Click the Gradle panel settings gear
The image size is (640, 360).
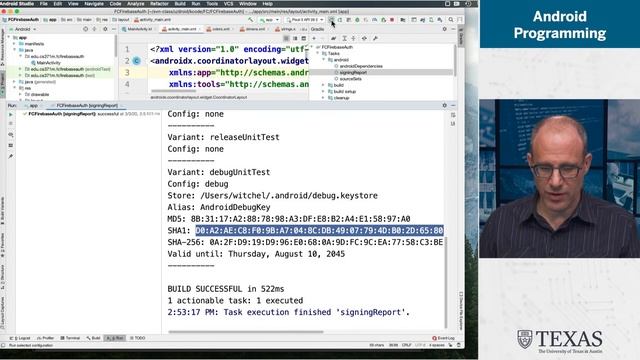point(444,29)
